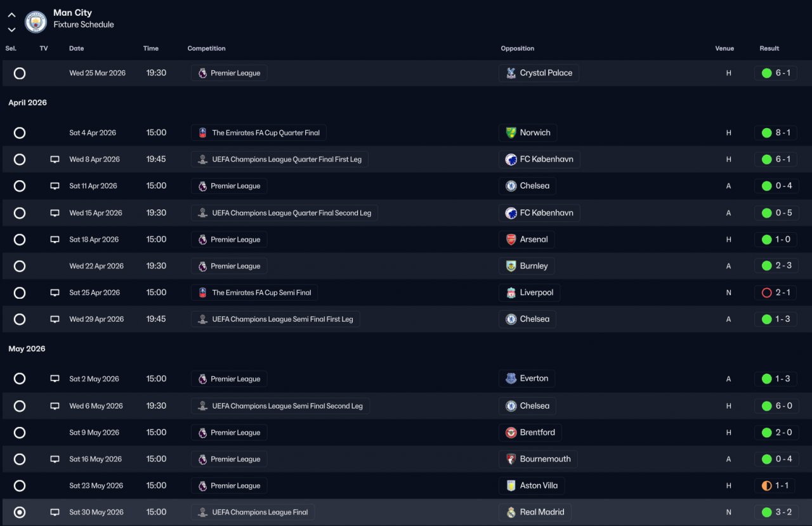Select the Aston Villa fixture radio button
Image resolution: width=812 pixels, height=526 pixels.
[x=20, y=486]
